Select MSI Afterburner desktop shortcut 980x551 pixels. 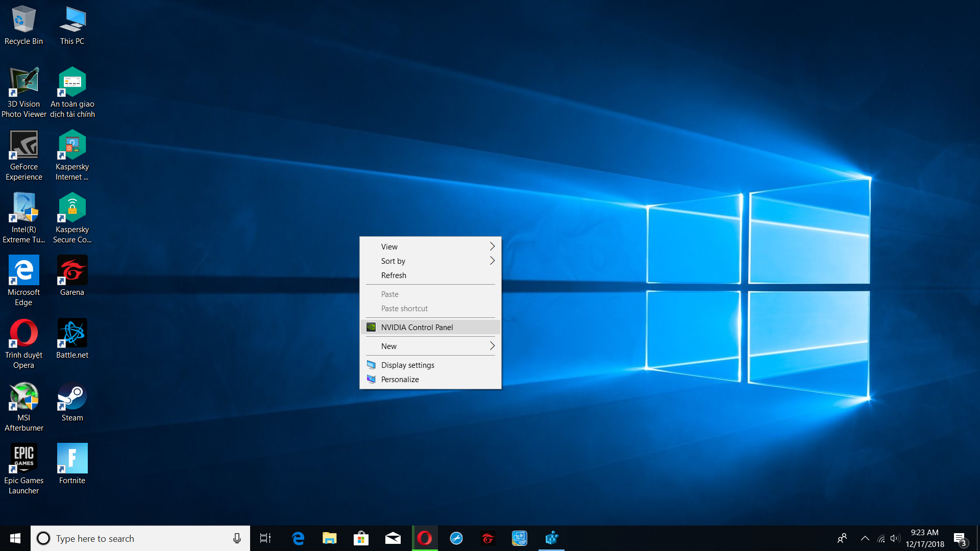pos(23,407)
